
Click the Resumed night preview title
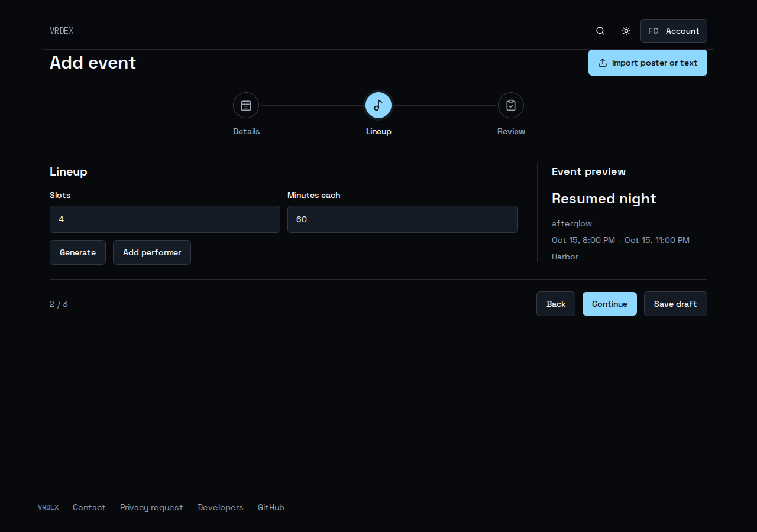coord(604,199)
